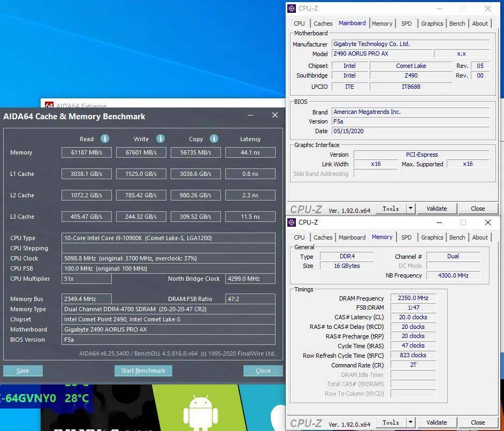Minimize the bottom CPU-Z window
This screenshot has height=431, width=504.
point(439,222)
